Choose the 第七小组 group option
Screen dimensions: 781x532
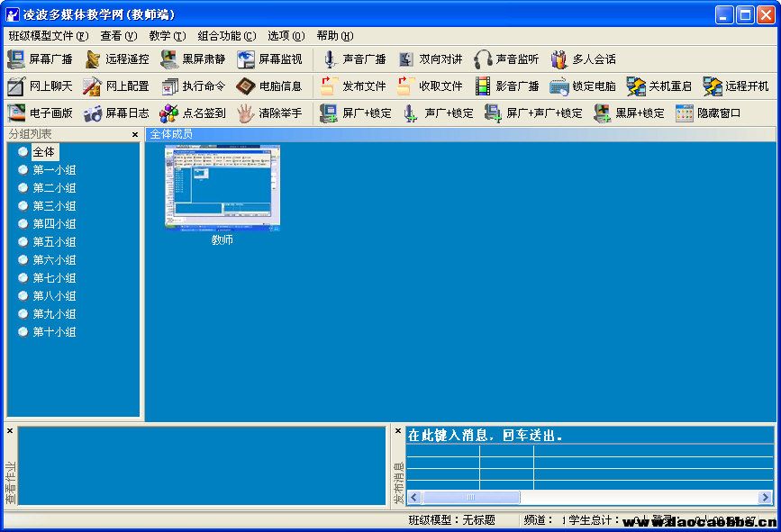[23, 278]
